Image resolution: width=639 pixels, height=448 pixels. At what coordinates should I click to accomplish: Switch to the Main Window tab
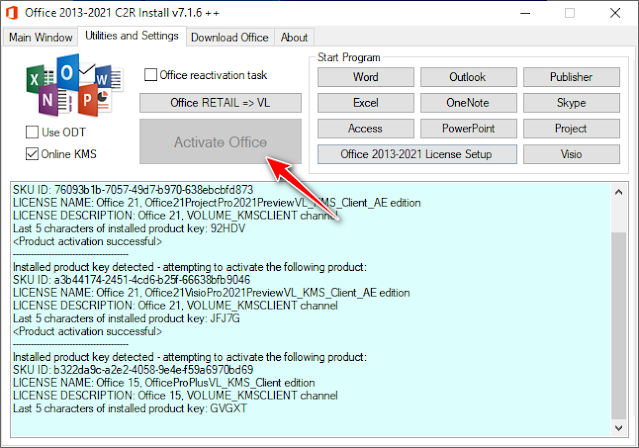click(x=40, y=38)
